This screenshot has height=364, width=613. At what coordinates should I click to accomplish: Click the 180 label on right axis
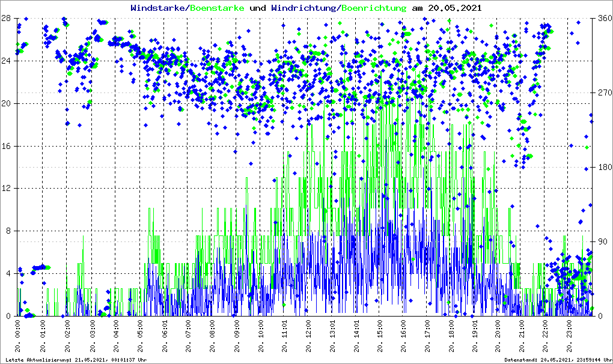tap(603, 168)
